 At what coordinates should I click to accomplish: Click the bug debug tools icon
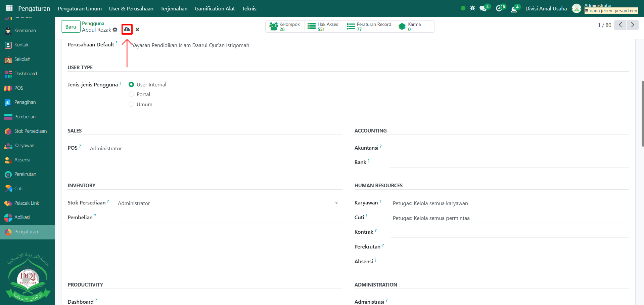click(x=472, y=8)
